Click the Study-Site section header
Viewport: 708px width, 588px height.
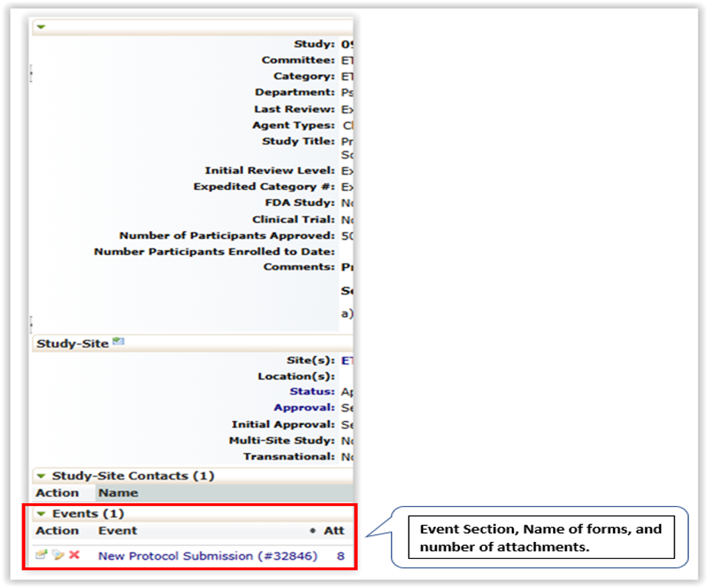(73, 344)
